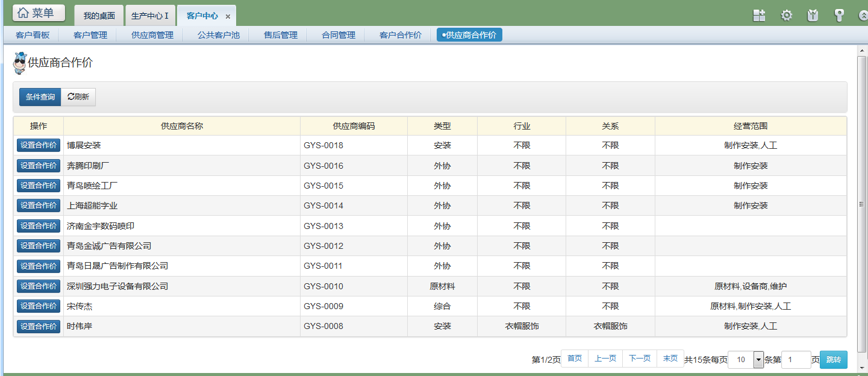Viewport: 868px width, 376px height.
Task: Click supplier code GYS-0013
Action: tap(323, 226)
